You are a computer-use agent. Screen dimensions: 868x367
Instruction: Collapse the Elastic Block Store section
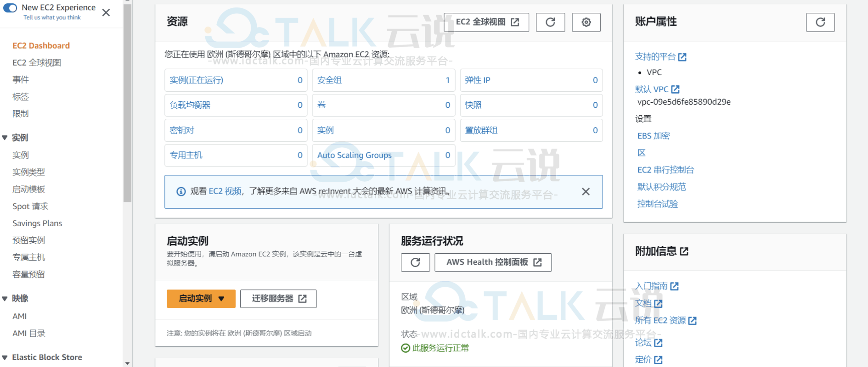click(5, 357)
